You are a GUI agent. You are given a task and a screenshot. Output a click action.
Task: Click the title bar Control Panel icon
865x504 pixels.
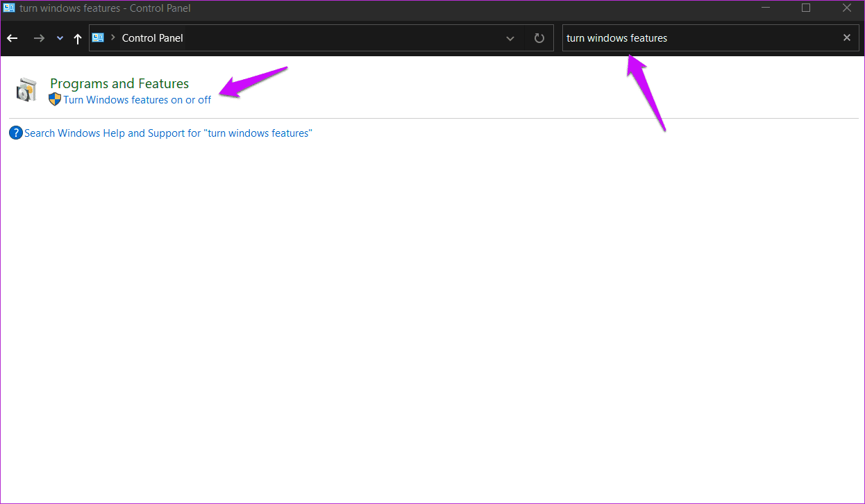9,8
